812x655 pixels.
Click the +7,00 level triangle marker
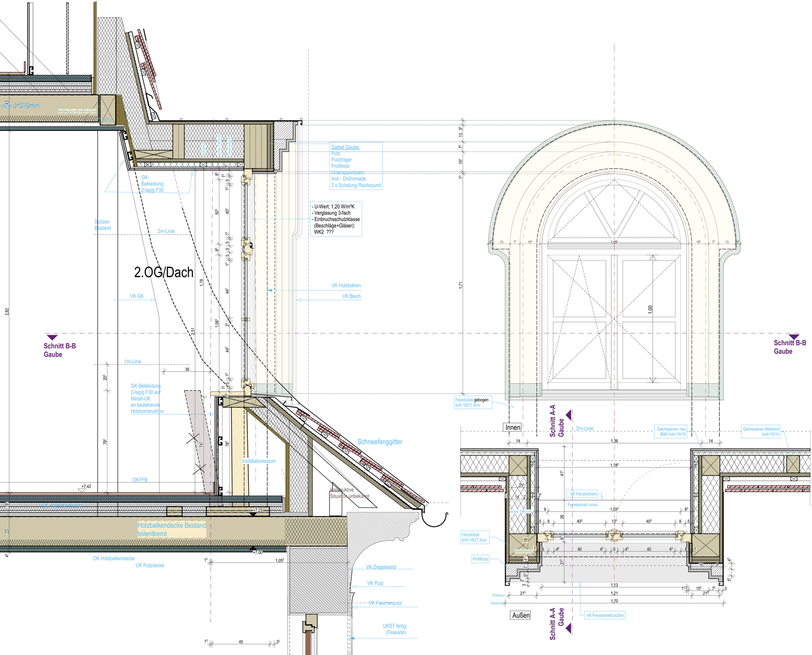252,548
